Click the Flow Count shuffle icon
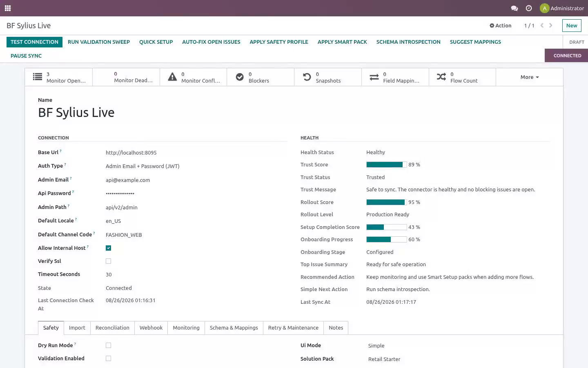The width and height of the screenshot is (588, 368). 441,77
